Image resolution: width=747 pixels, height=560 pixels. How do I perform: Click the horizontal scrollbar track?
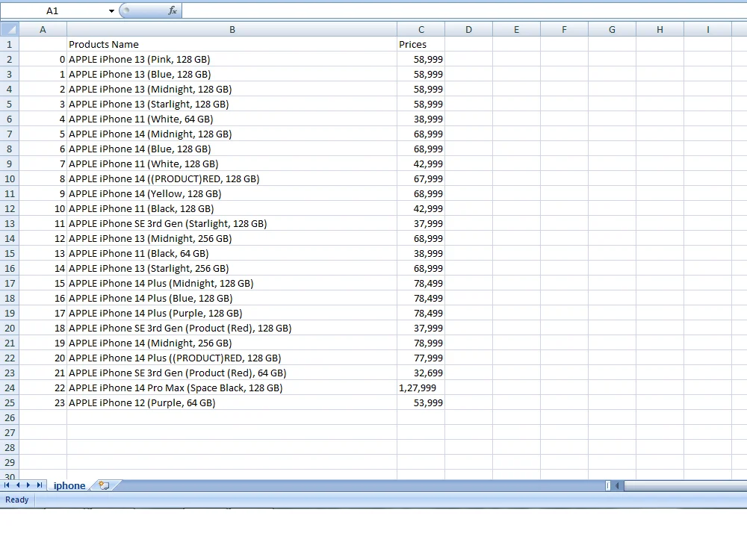point(685,486)
